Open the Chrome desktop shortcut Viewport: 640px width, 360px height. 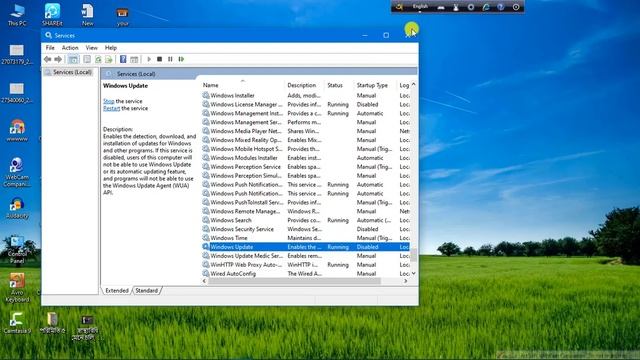[x=17, y=131]
